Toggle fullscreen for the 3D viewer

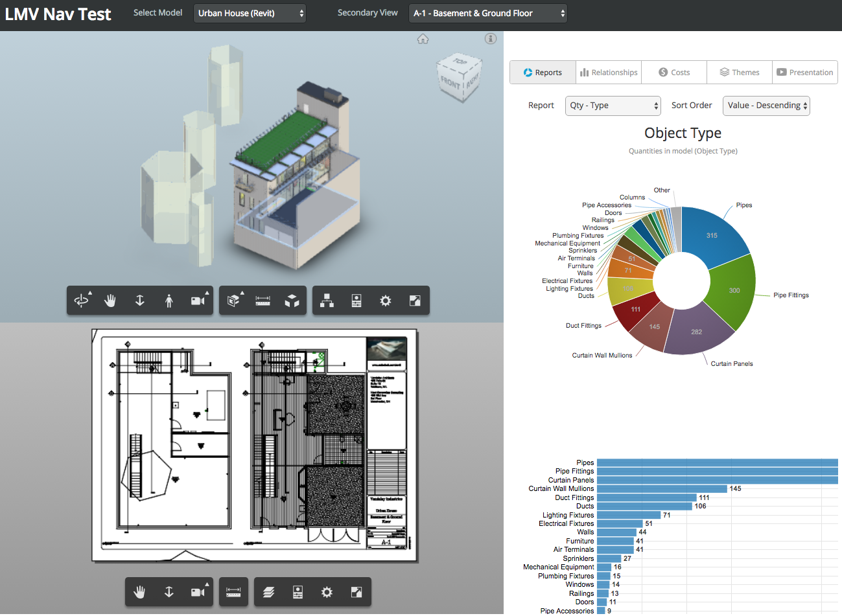tap(415, 300)
